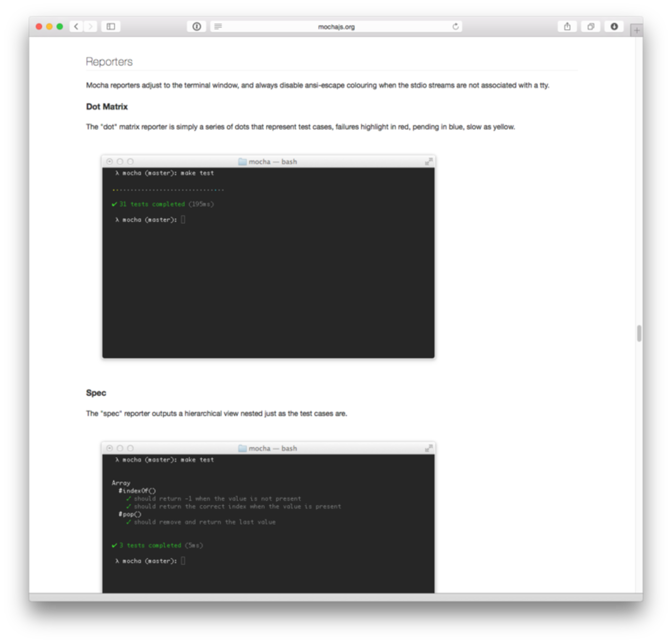Toggle Reader view in the address bar

click(x=218, y=26)
